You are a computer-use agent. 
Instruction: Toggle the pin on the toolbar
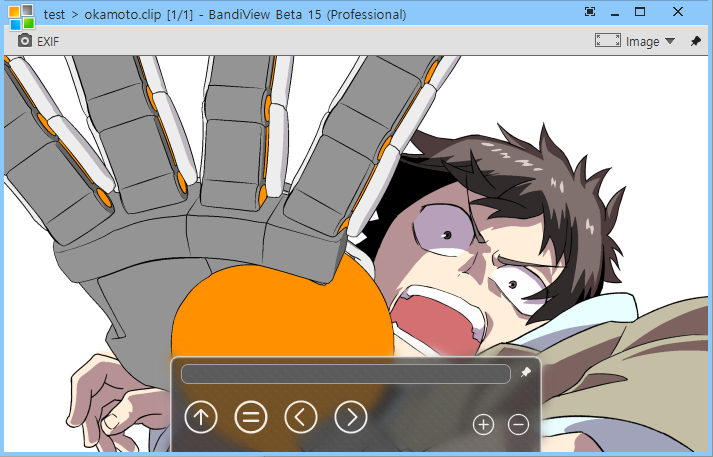[x=696, y=41]
